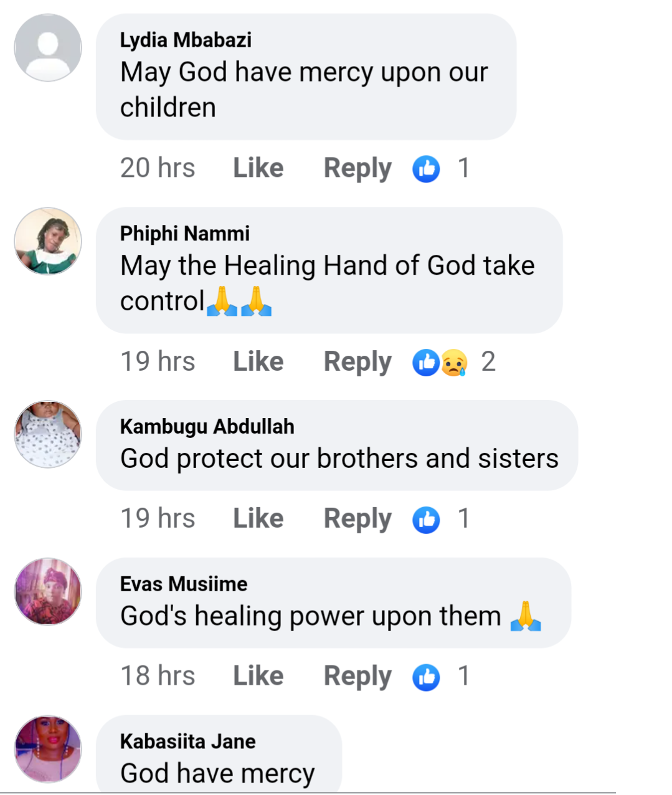Screen dimensions: 672x795
Task: Click the like reaction icon under Kambugu Abdullah's comment
Action: [x=426, y=520]
